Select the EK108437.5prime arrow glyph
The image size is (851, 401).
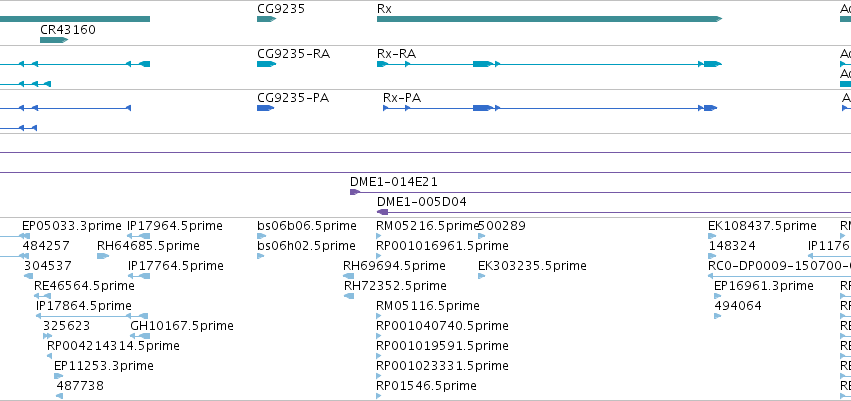pos(712,236)
